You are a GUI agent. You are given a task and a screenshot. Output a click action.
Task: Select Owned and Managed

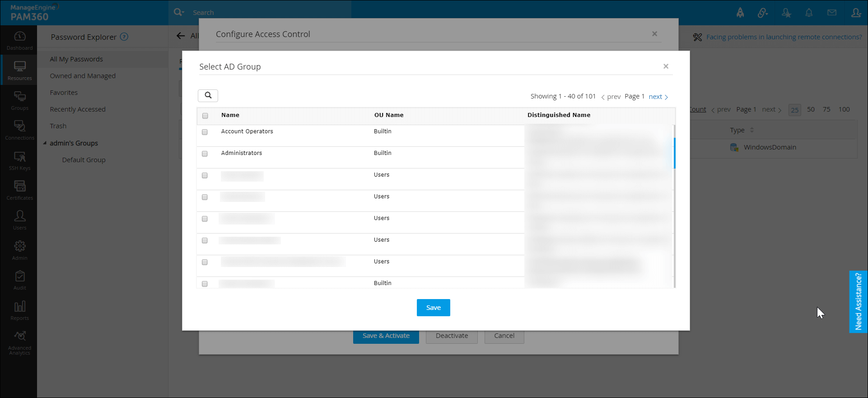[83, 76]
